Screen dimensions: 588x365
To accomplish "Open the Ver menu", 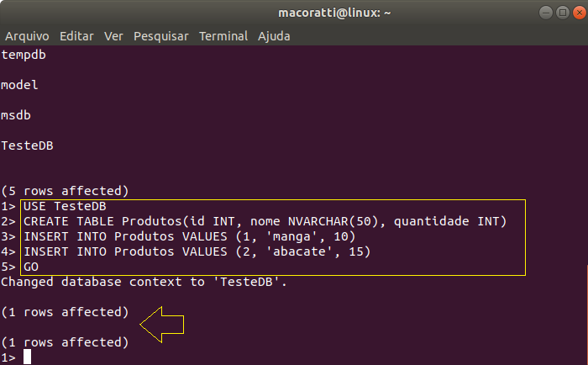I will 113,36.
